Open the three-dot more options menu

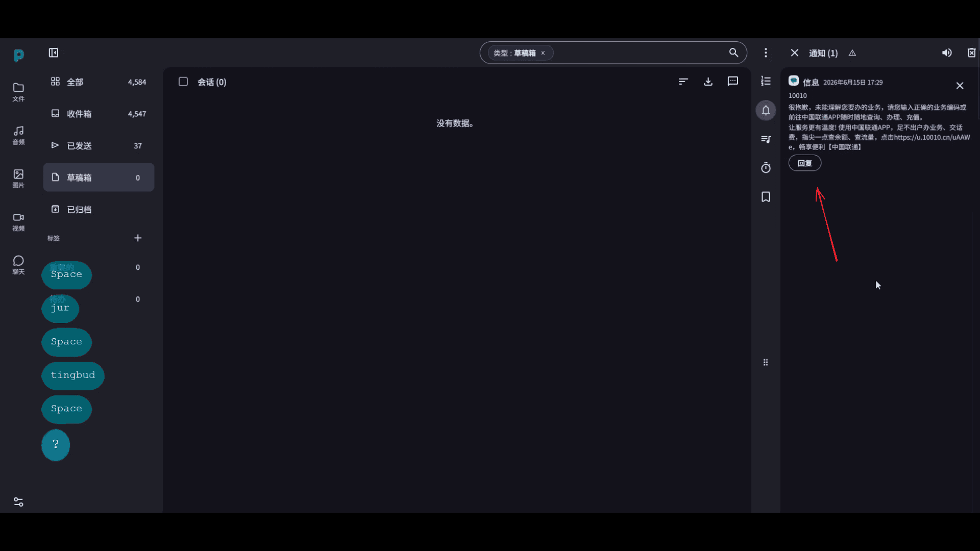pyautogui.click(x=766, y=53)
